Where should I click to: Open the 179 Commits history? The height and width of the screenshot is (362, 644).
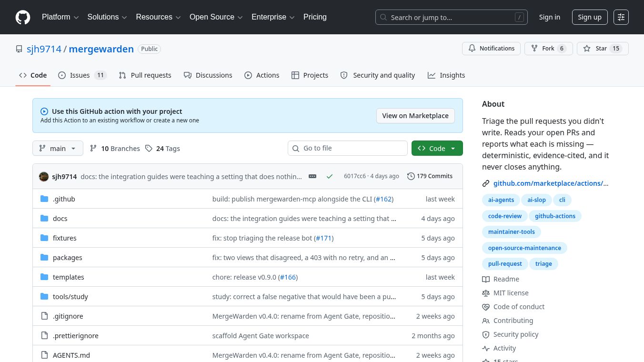coord(430,176)
